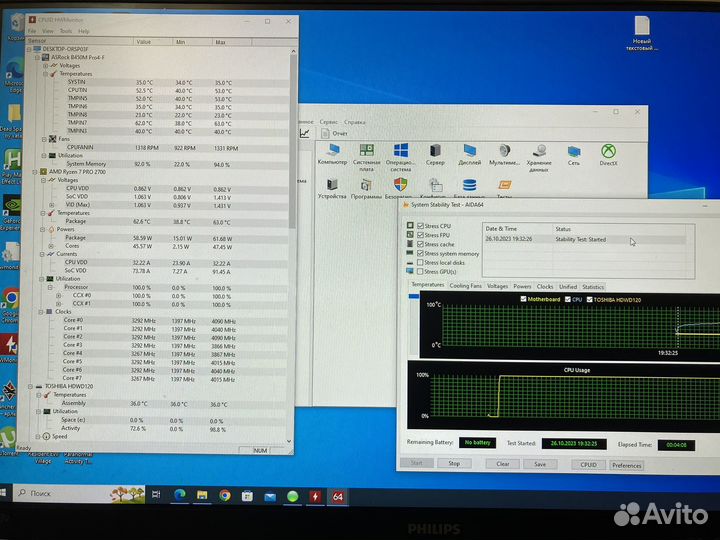Open the Сервис menu in AIDA64
Screen dimensions: 720x540
click(x=328, y=122)
